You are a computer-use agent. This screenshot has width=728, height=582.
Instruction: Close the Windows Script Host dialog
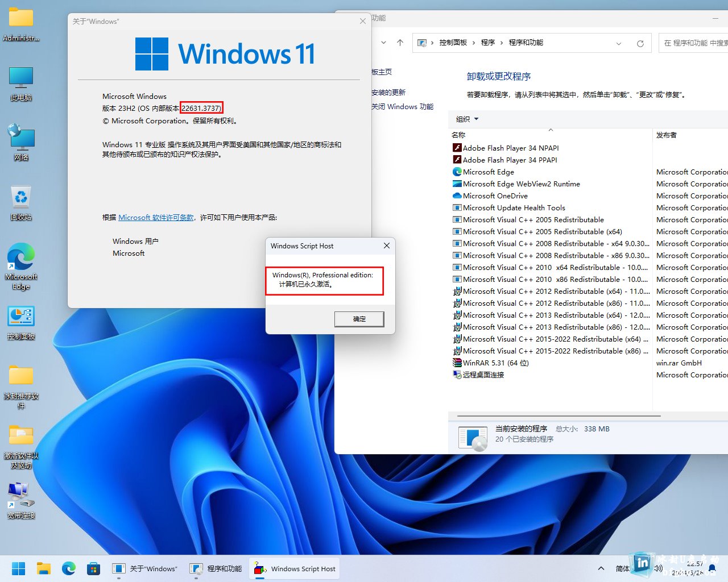coord(387,246)
